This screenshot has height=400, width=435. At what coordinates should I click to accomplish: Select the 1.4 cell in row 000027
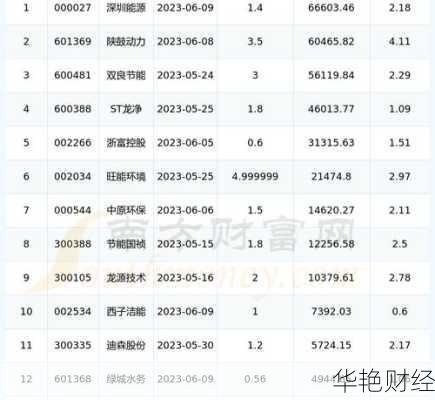pos(255,8)
